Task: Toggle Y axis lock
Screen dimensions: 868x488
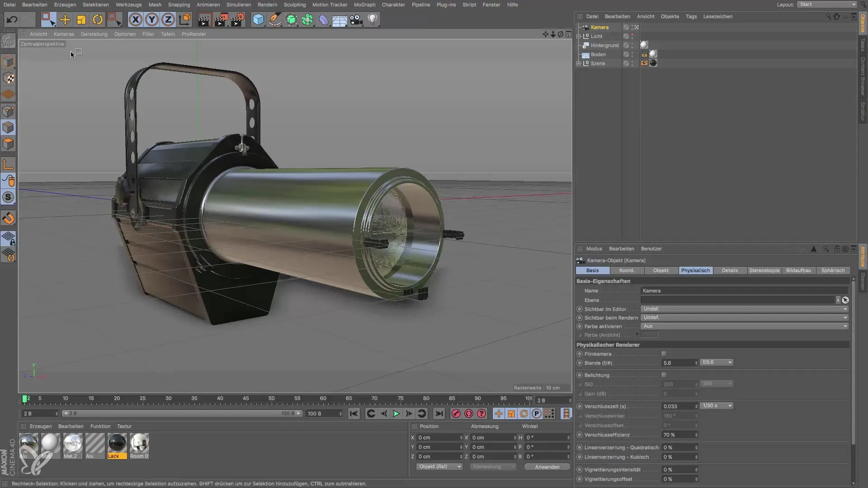Action: (152, 19)
